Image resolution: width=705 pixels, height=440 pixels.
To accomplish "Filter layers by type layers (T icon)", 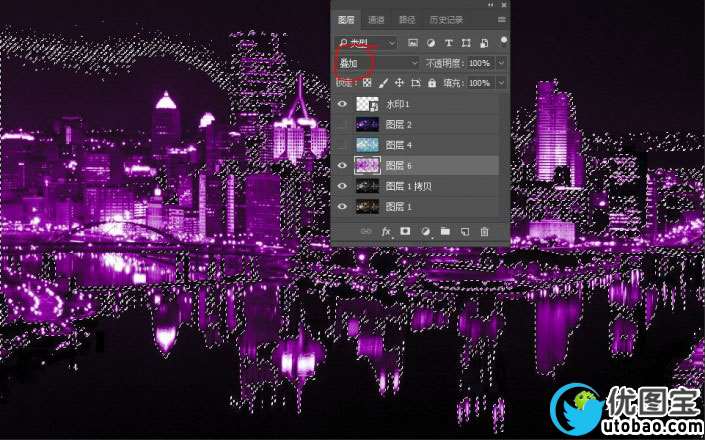I will click(x=449, y=43).
